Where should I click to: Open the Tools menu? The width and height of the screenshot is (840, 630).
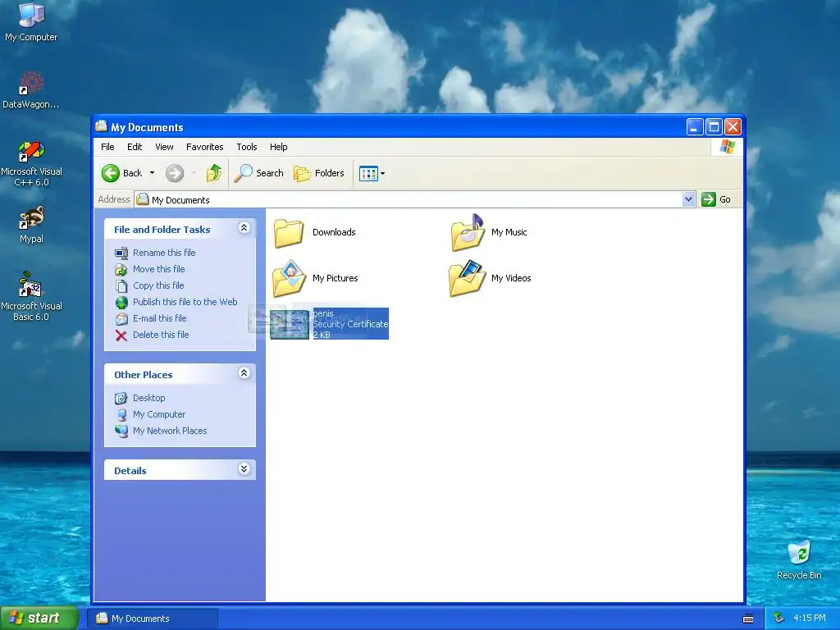(247, 147)
